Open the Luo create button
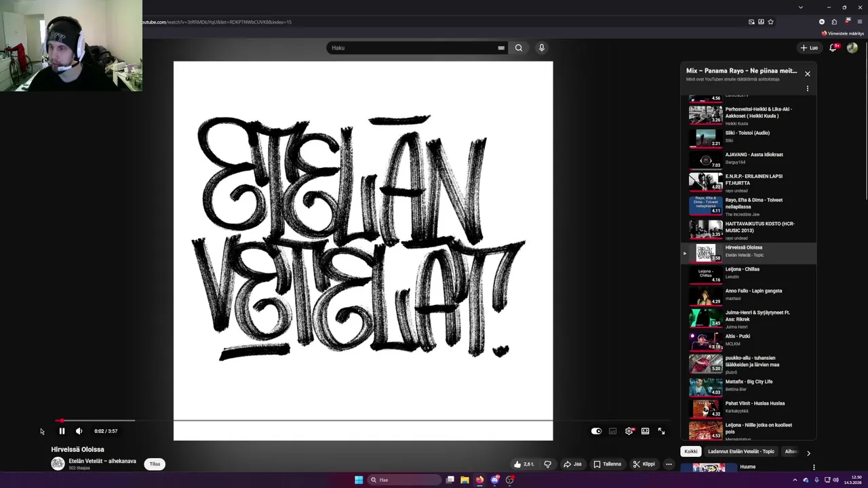The image size is (868, 488). point(809,48)
